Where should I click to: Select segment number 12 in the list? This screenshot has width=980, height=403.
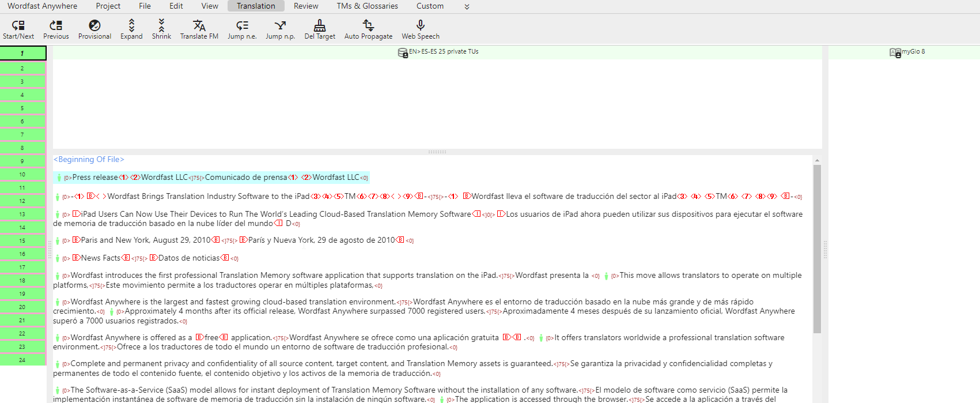[22, 201]
